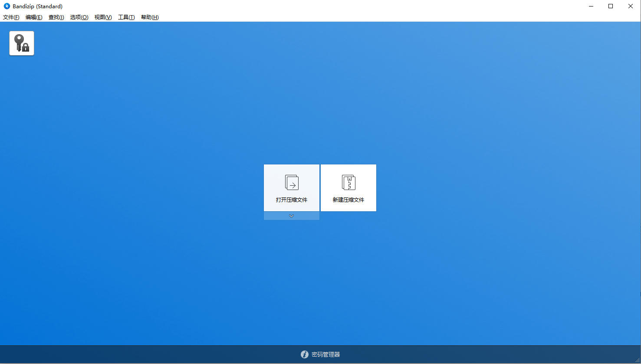Open the password manager key-and-lock icon
The width and height of the screenshot is (641, 364).
[22, 43]
